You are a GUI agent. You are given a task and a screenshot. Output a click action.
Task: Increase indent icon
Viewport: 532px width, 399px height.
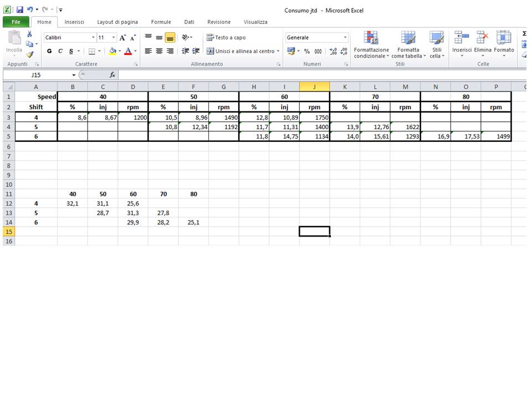[196, 51]
